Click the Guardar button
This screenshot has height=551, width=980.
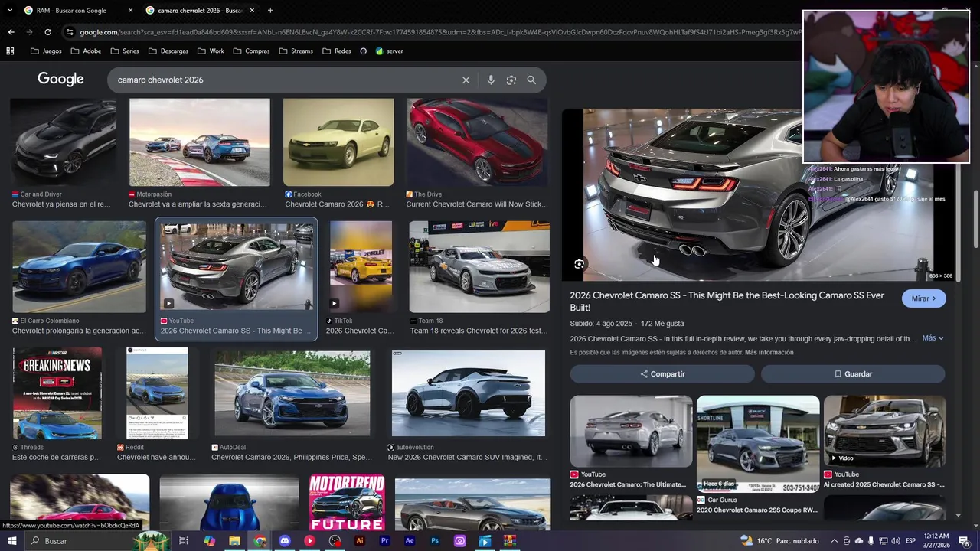[x=853, y=374]
